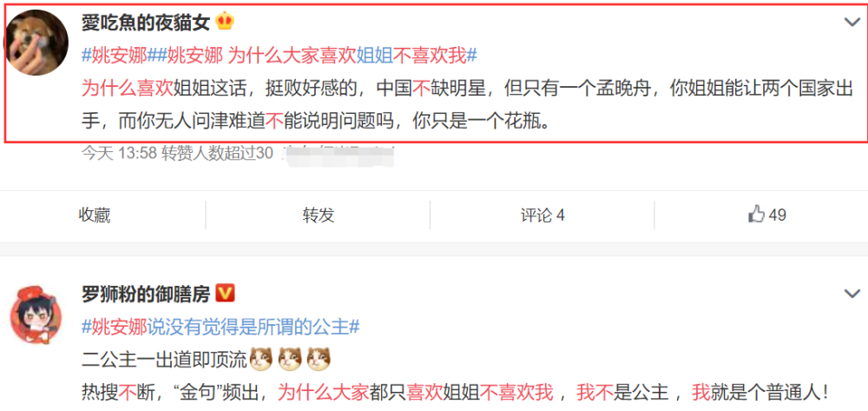Open username 罗狮粉的御膳房 profile
This screenshot has width=868, height=411.
[146, 294]
